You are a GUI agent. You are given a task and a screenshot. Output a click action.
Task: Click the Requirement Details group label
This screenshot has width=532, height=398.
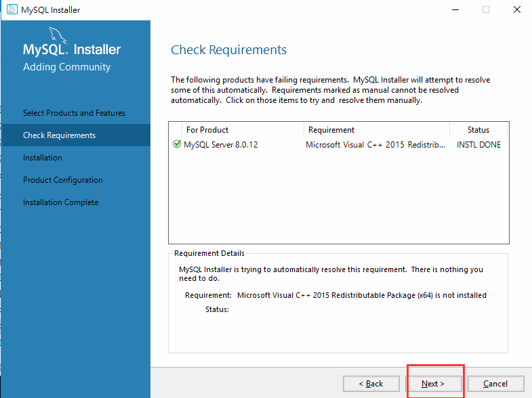coord(209,253)
